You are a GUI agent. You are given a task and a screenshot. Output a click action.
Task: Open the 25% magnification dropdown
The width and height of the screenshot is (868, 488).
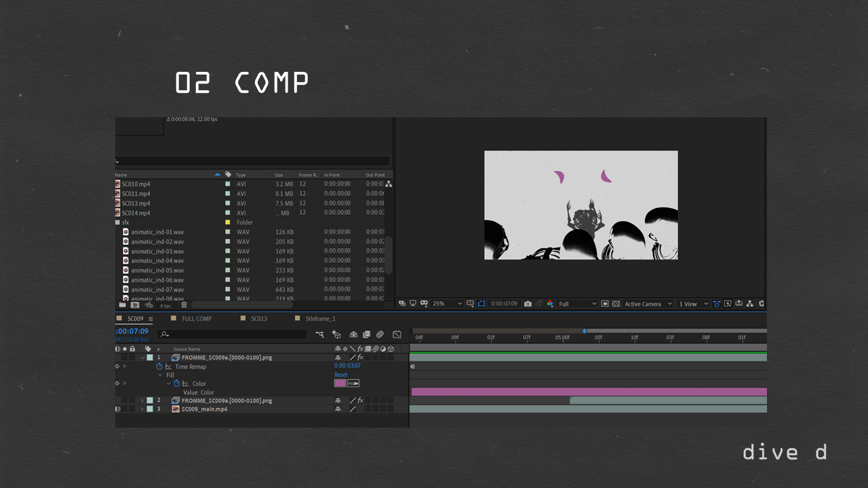448,304
